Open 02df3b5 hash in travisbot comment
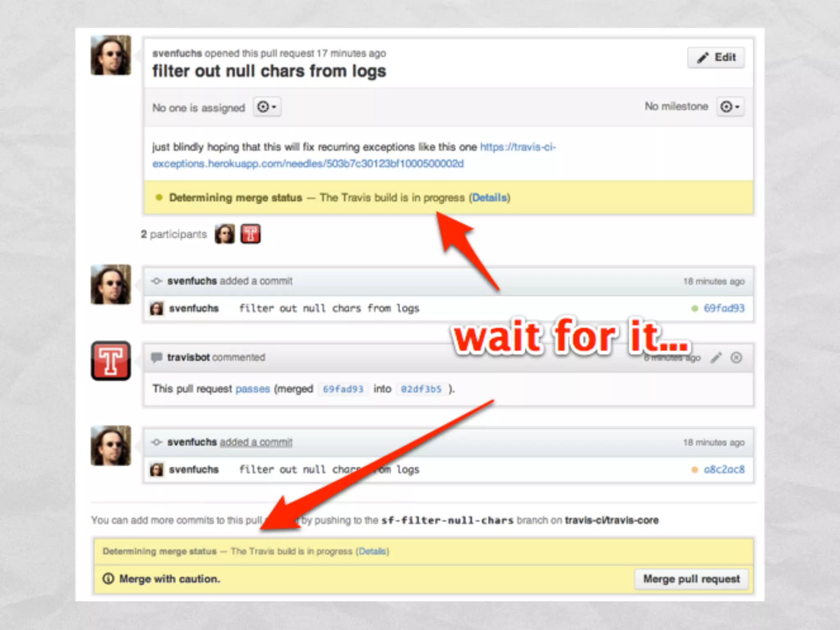840x630 pixels. click(421, 389)
